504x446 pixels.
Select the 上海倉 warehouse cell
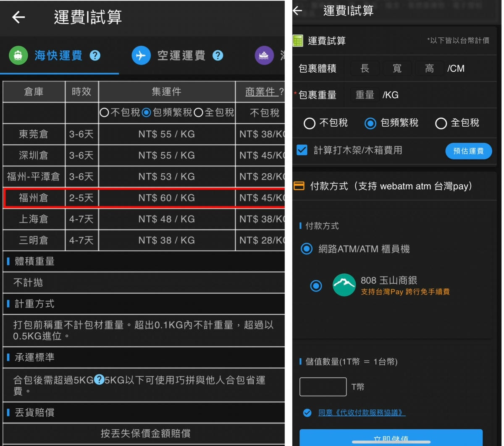click(34, 219)
